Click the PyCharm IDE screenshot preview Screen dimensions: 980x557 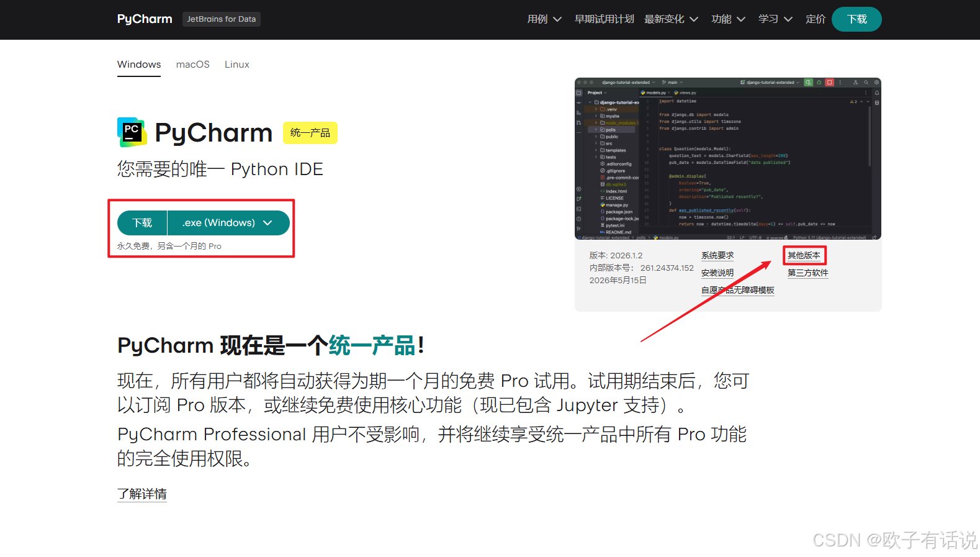(728, 159)
